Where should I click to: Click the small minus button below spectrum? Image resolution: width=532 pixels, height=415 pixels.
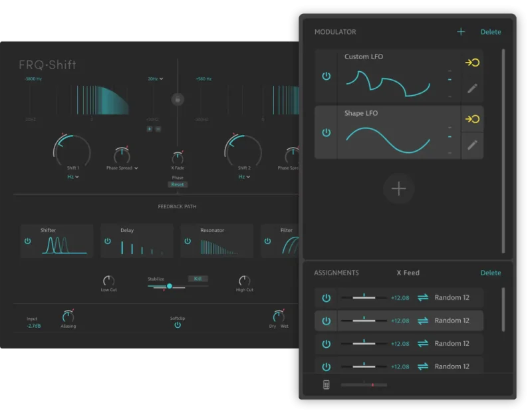[x=158, y=129]
